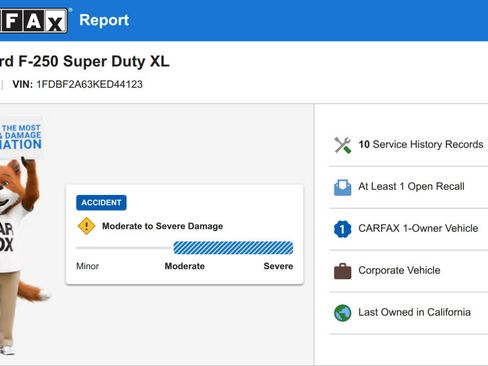Screen dimensions: 488x366
Task: Click the VIN number 1FDBF2A63KED44123
Action: point(90,84)
